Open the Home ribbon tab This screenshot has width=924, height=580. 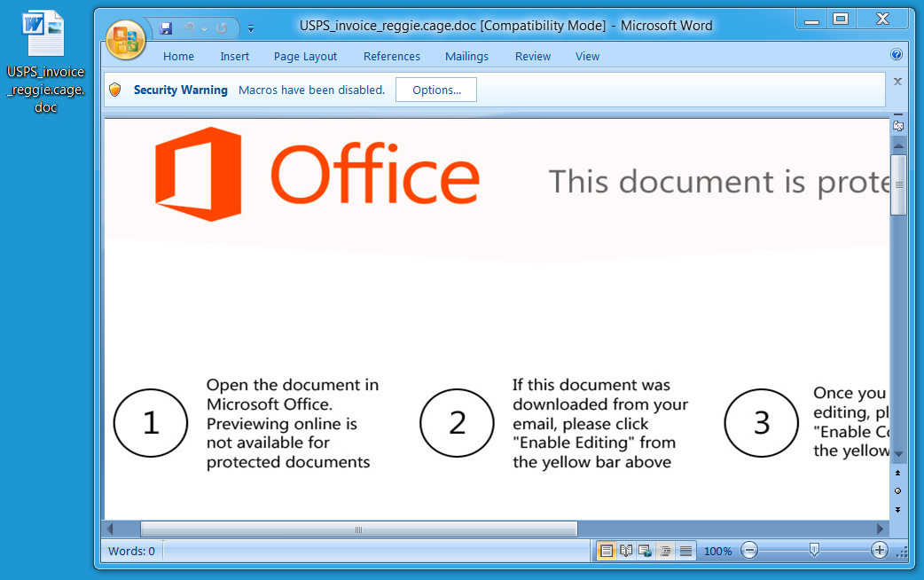click(x=178, y=57)
